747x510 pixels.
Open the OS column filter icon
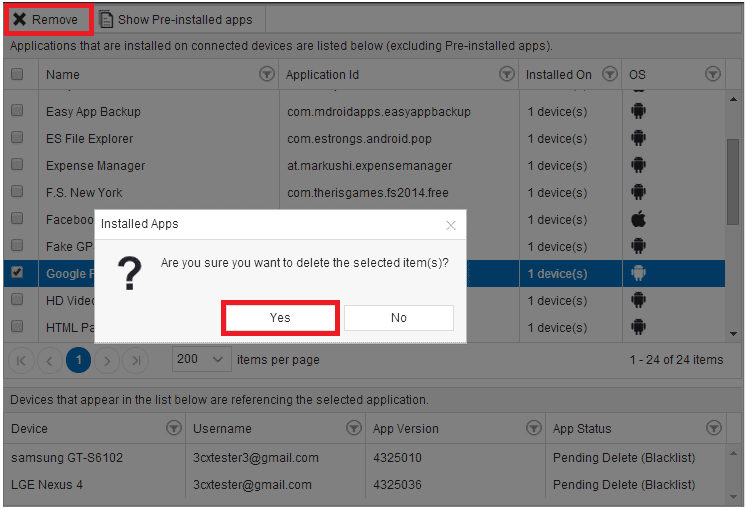[x=713, y=74]
